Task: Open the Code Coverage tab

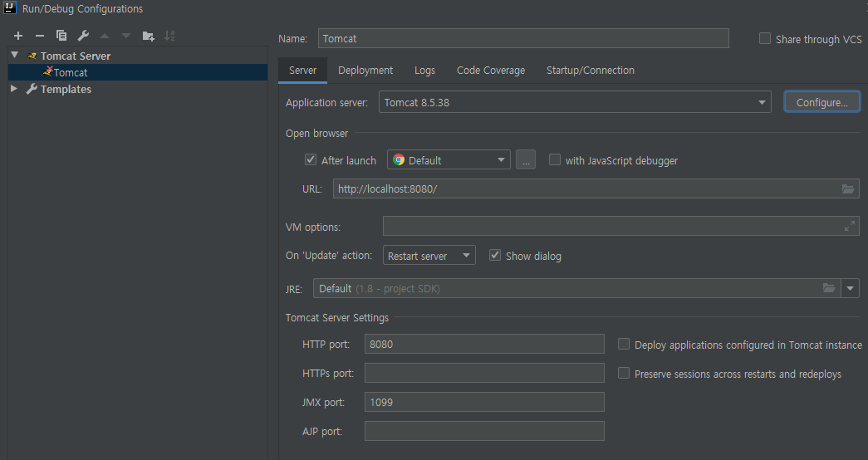Action: (x=490, y=71)
